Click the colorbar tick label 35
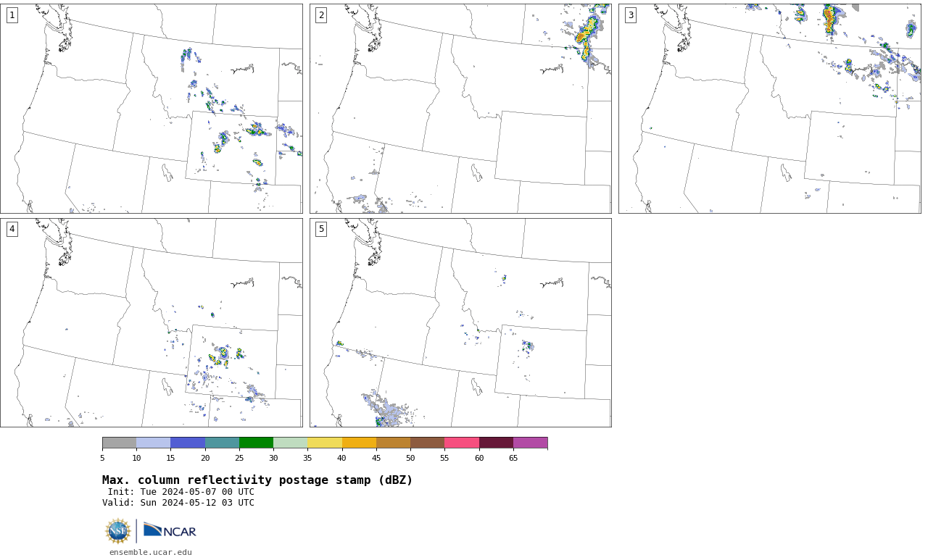The height and width of the screenshot is (560, 928). 307,458
